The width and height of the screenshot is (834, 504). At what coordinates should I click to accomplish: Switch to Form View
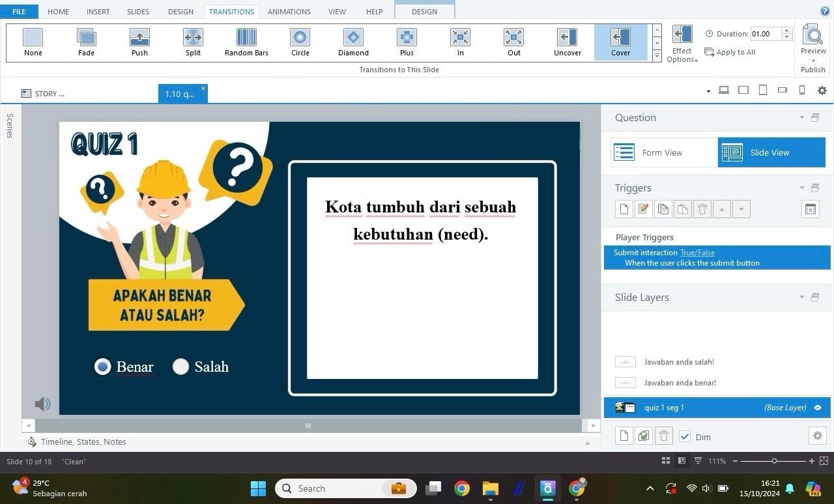pos(664,152)
